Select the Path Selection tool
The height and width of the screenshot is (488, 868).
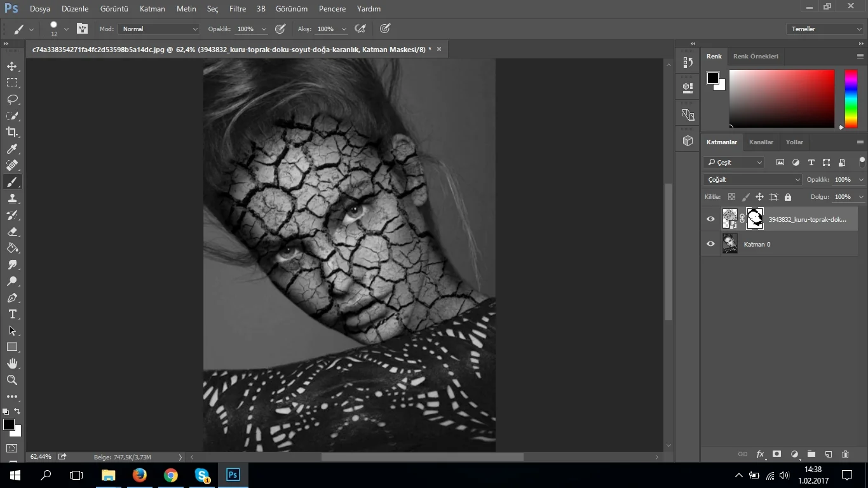pyautogui.click(x=12, y=330)
